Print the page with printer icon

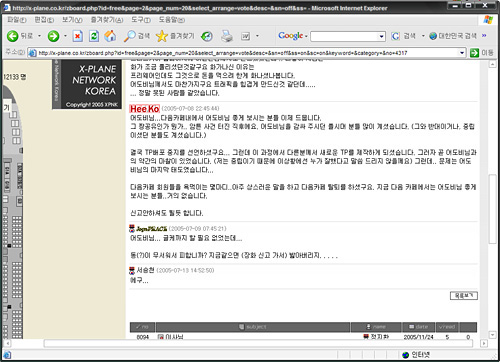point(227,36)
